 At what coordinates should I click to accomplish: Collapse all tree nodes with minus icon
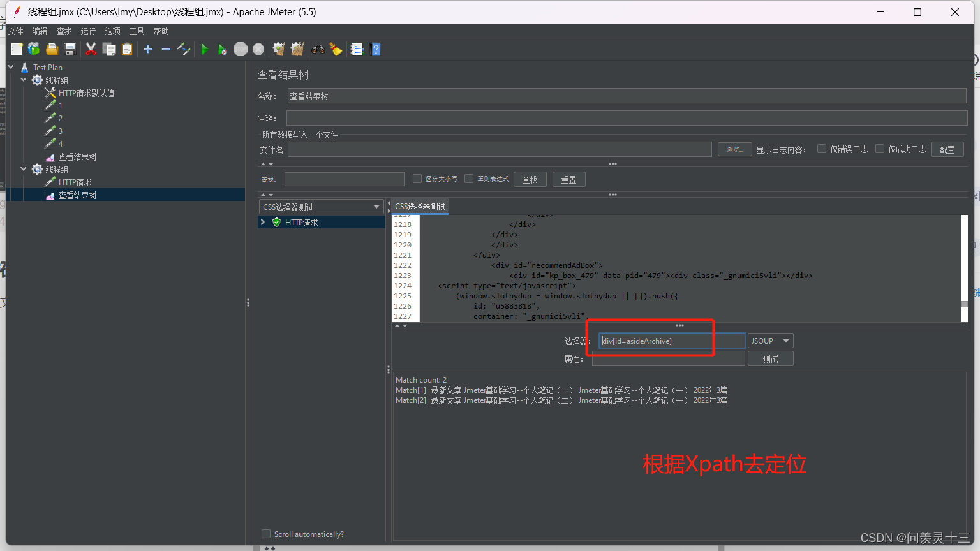[166, 49]
